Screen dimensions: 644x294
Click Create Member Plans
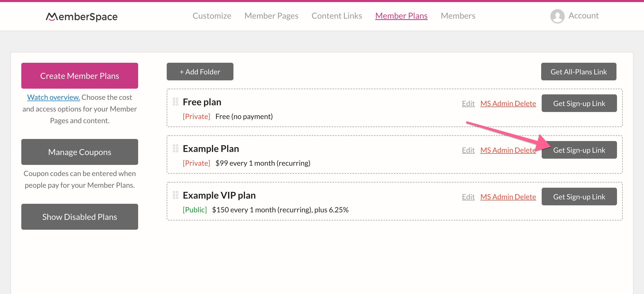click(x=79, y=75)
